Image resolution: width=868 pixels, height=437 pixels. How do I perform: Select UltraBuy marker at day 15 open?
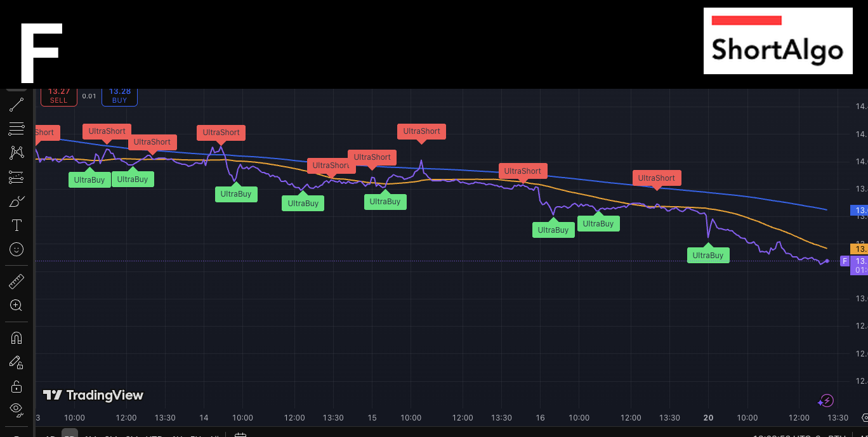click(385, 201)
